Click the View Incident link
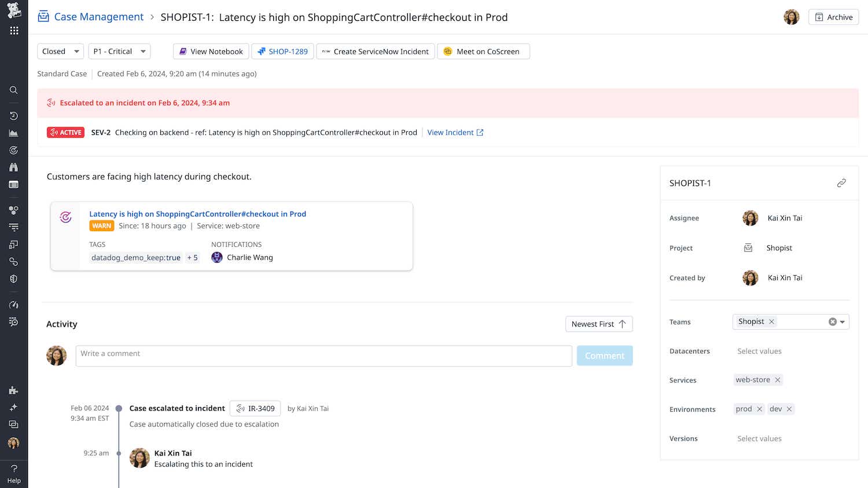Viewport: 868px width, 488px height. point(455,132)
